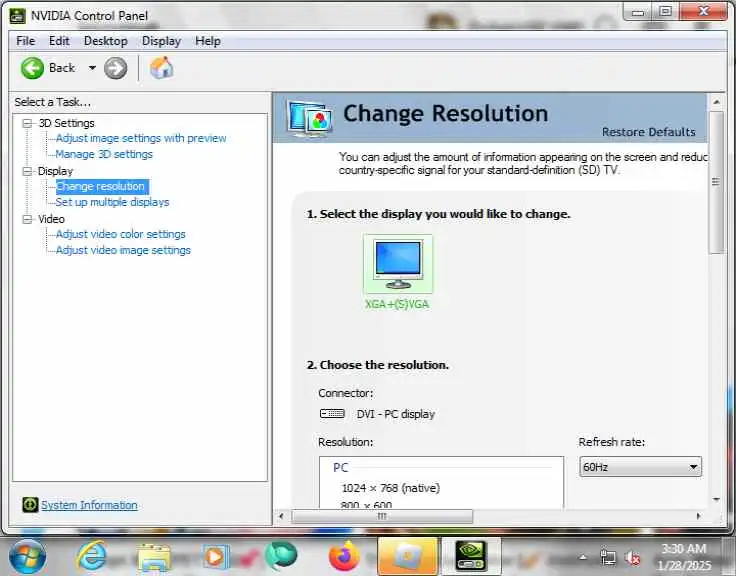Click the Change Resolution header icon

(311, 117)
